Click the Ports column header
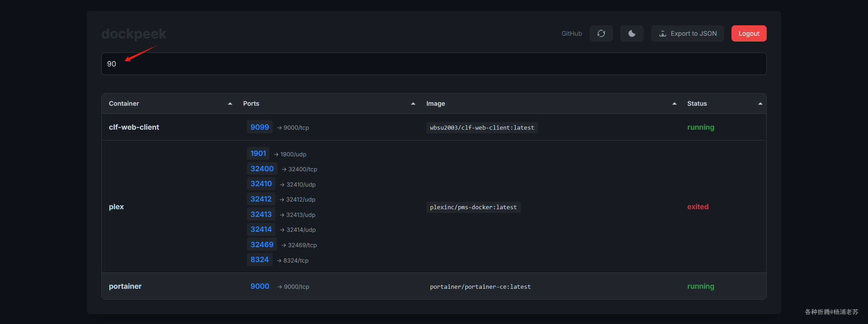The width and height of the screenshot is (868, 324). [x=251, y=103]
